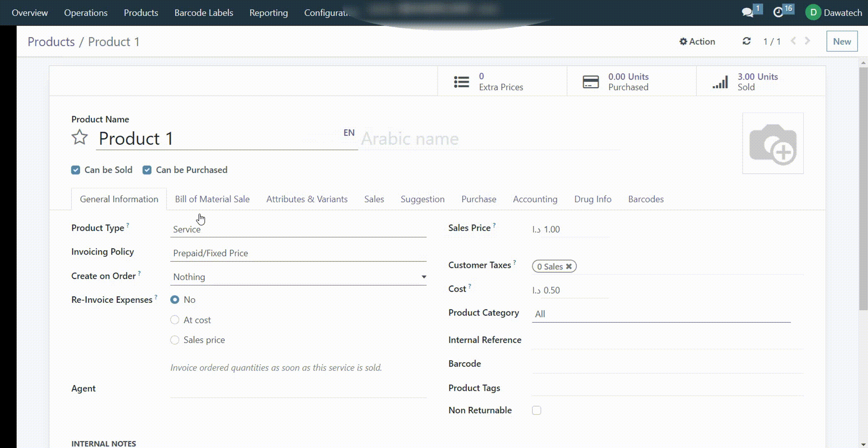Uncheck Can be Sold checkbox

pos(76,170)
